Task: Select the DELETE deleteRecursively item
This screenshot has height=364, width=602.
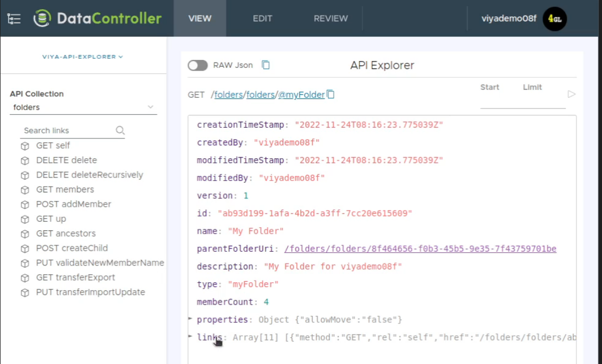Action: click(x=89, y=175)
